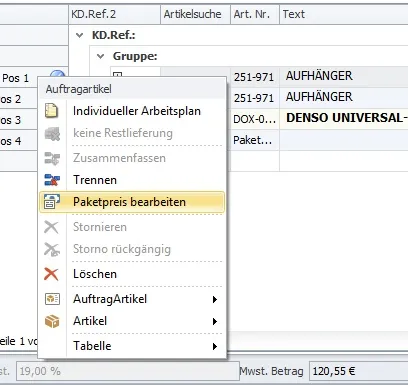Collapse the KD.Ref.: group chevron

click(79, 35)
